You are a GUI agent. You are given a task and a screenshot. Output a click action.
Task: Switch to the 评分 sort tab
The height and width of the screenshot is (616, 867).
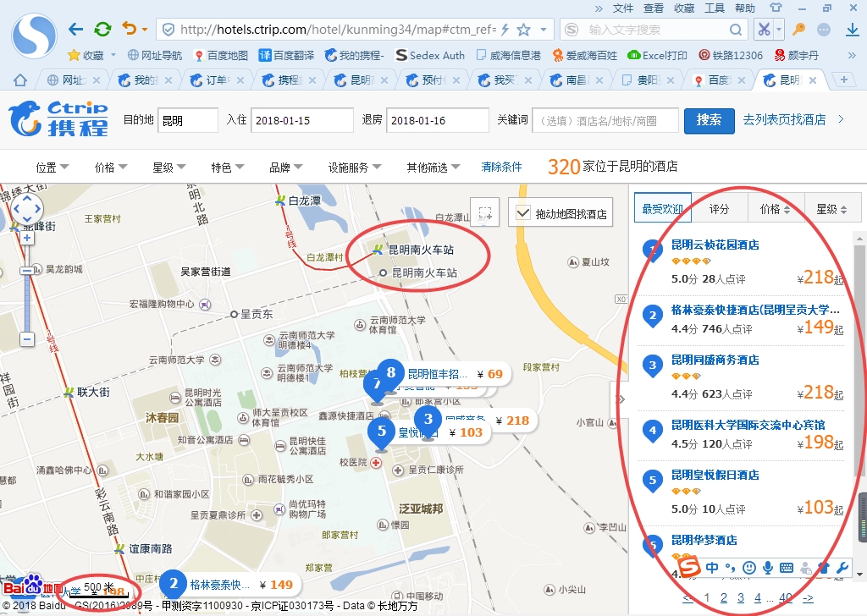coord(720,208)
